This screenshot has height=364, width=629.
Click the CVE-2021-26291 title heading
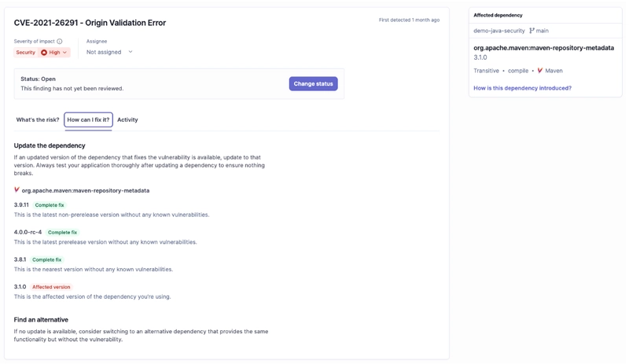90,23
